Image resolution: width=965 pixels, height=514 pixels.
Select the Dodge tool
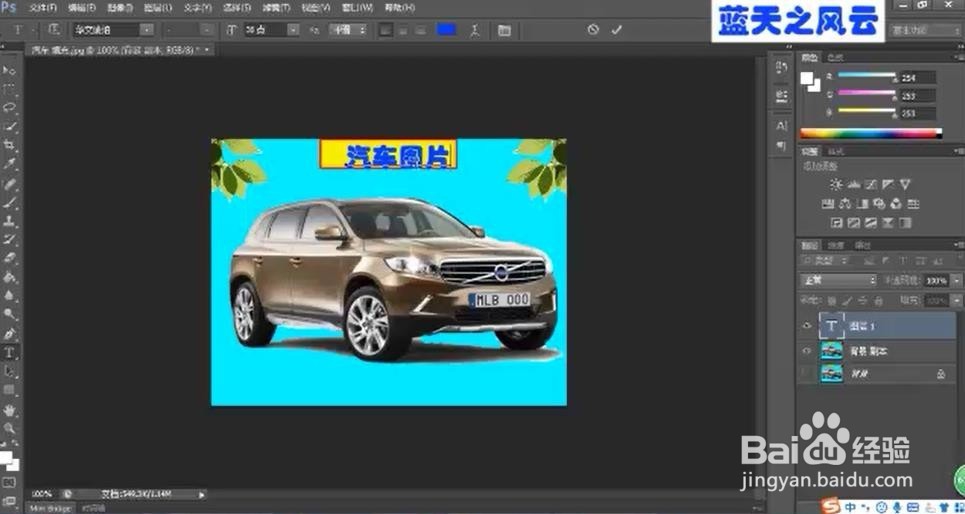(10, 315)
